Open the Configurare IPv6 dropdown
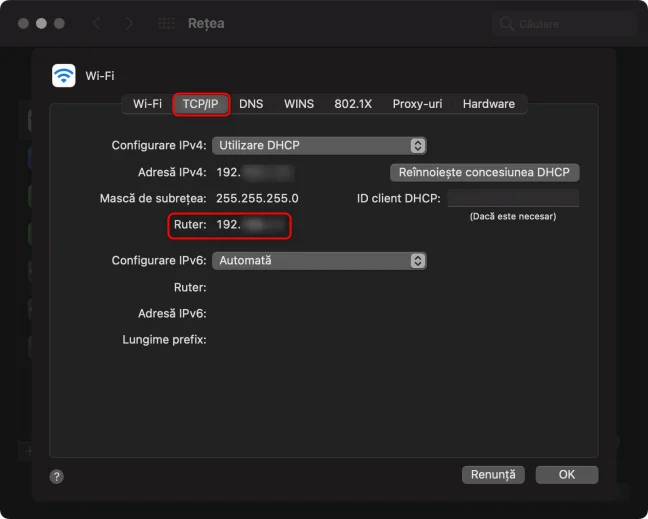 319,261
